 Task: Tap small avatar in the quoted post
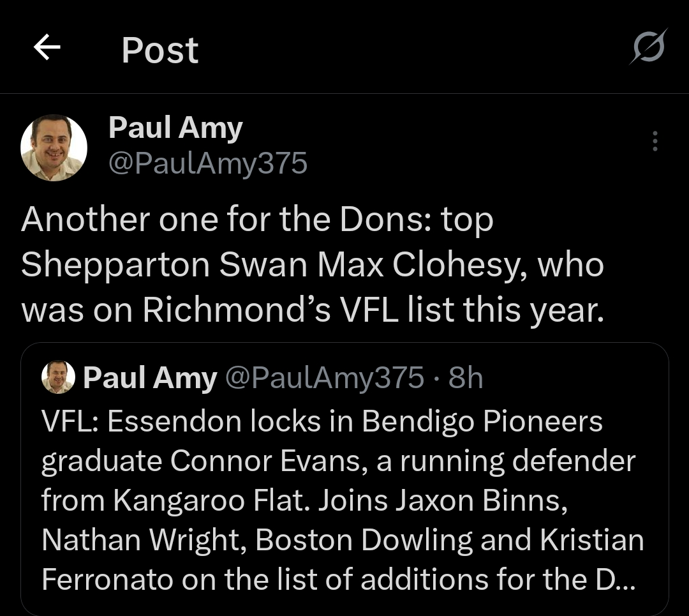(x=58, y=379)
